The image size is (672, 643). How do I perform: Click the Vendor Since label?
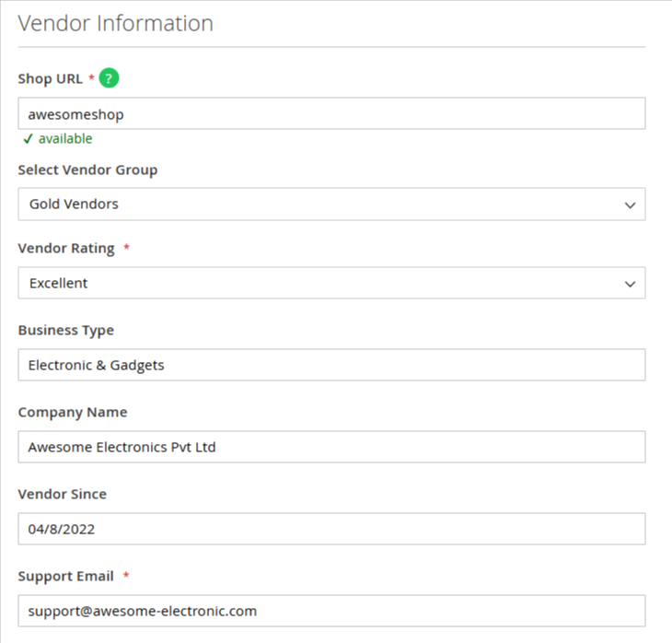[63, 494]
